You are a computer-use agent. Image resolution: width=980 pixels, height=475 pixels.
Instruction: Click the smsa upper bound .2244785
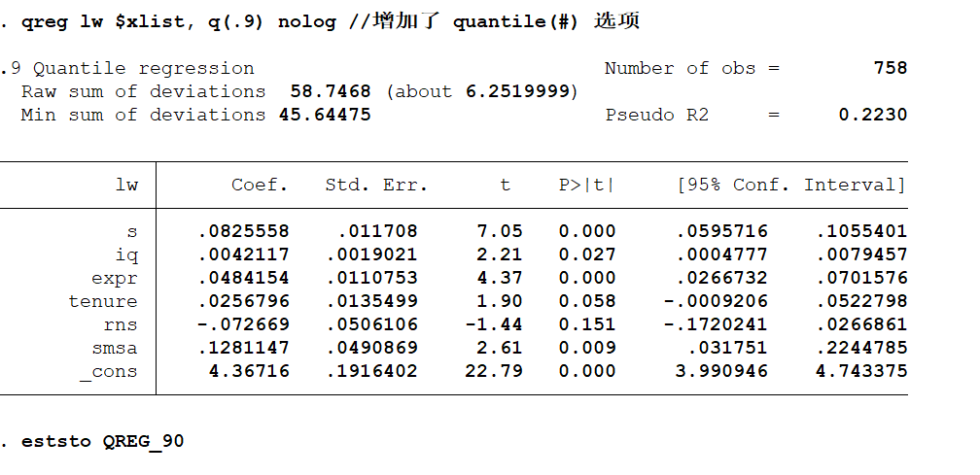(861, 348)
